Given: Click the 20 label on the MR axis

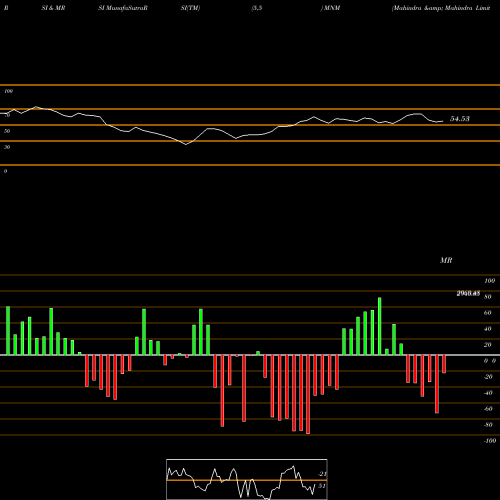Looking at the screenshot, I should pyautogui.click(x=488, y=345).
